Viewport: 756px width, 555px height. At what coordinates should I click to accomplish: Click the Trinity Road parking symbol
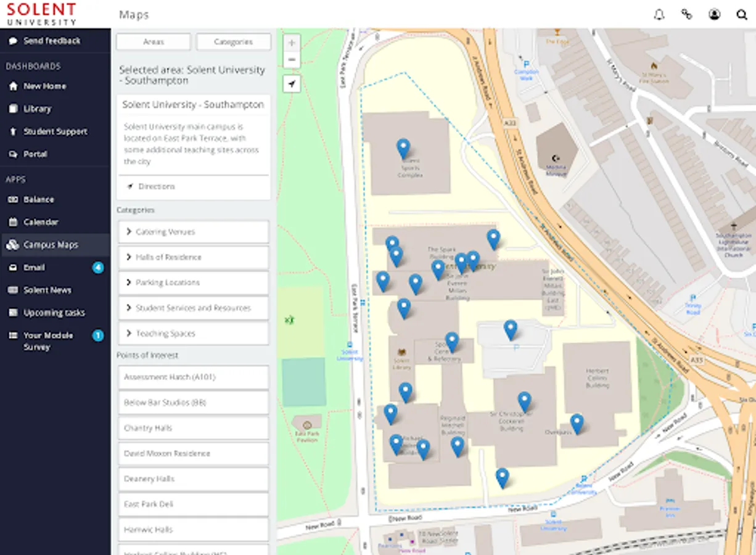(692, 298)
